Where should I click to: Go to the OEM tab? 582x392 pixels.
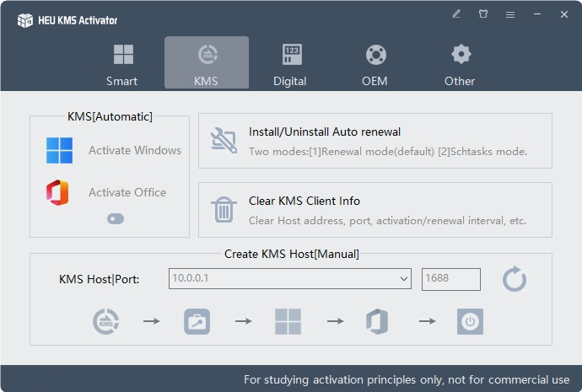pos(375,63)
